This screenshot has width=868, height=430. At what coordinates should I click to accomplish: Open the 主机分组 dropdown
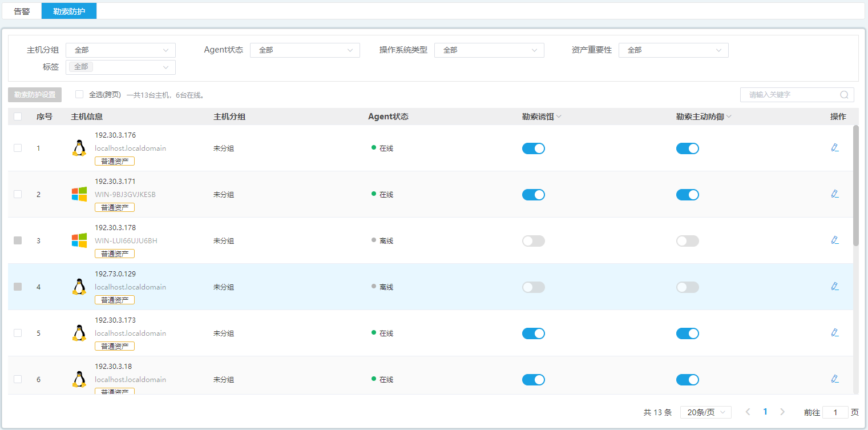coord(120,50)
